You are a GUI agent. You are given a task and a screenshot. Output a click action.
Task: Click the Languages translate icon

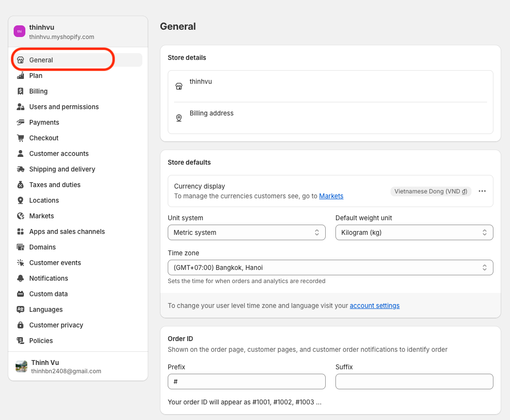click(20, 309)
